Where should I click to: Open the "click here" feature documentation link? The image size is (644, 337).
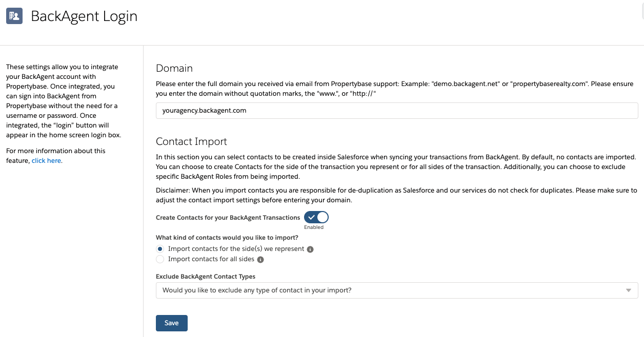tap(46, 160)
